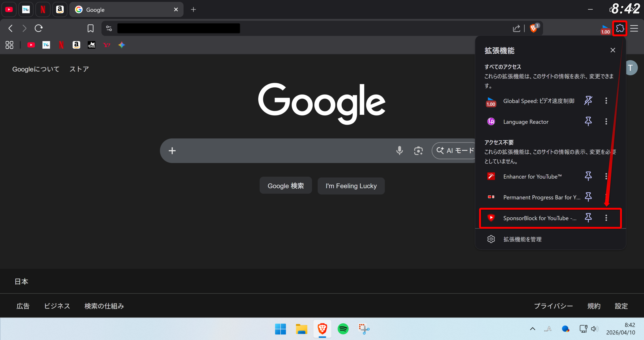Open more options for SponsorBlock extension
The image size is (644, 340).
coord(606,218)
